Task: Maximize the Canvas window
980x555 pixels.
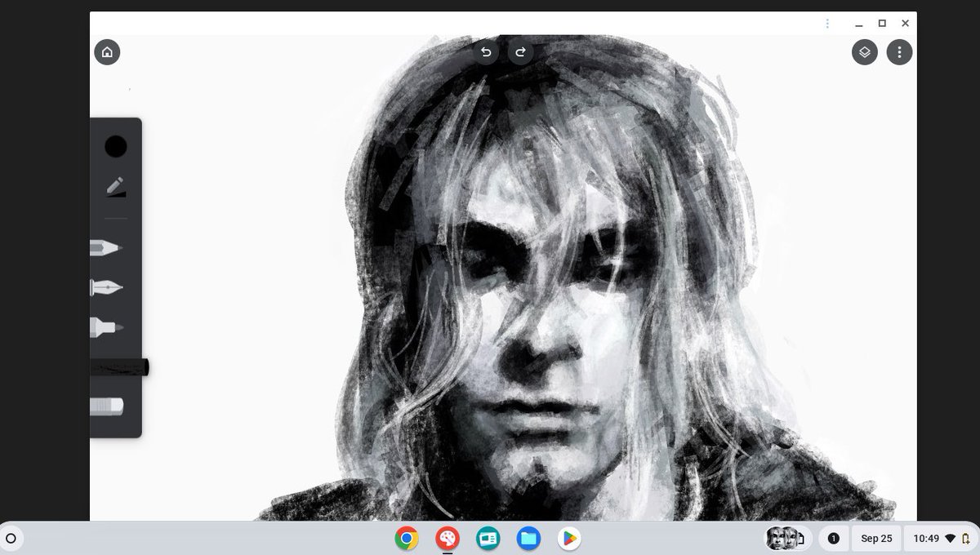Action: coord(882,24)
